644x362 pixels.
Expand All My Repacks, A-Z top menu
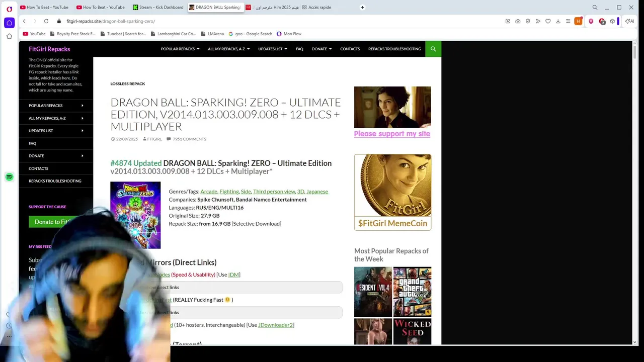click(x=229, y=49)
